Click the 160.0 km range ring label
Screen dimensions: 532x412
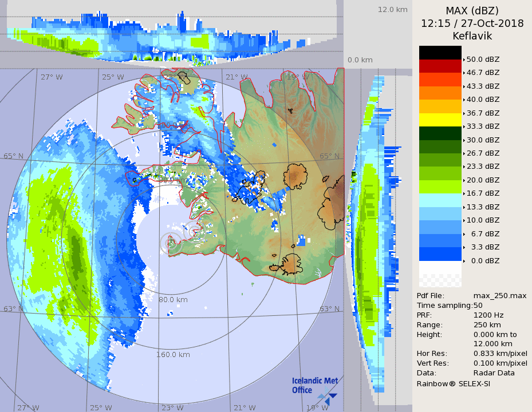tap(174, 354)
